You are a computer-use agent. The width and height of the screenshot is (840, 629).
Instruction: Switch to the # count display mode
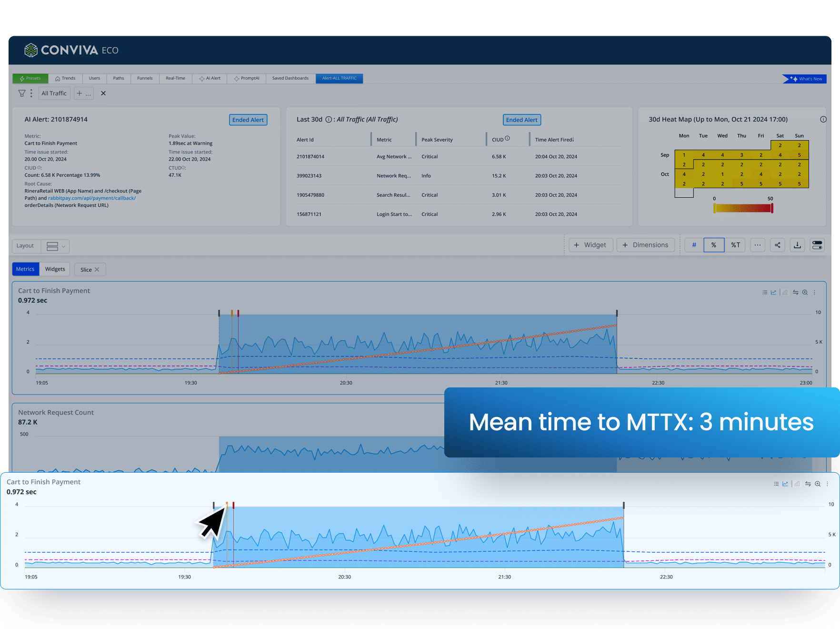click(x=694, y=245)
